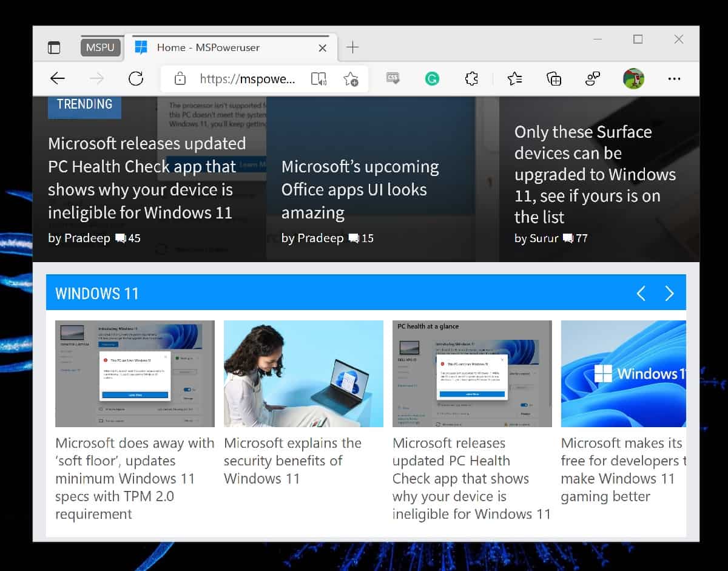Open a new tab with plus button

tap(352, 47)
